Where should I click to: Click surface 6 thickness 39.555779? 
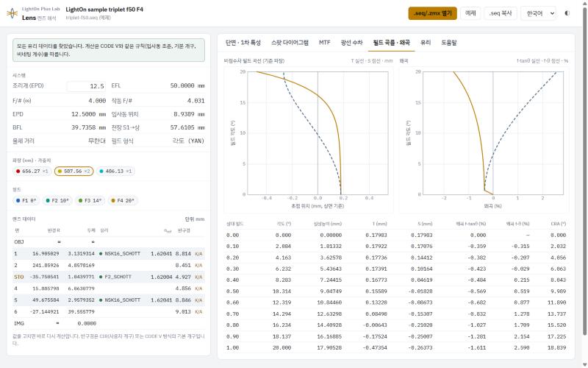click(81, 312)
